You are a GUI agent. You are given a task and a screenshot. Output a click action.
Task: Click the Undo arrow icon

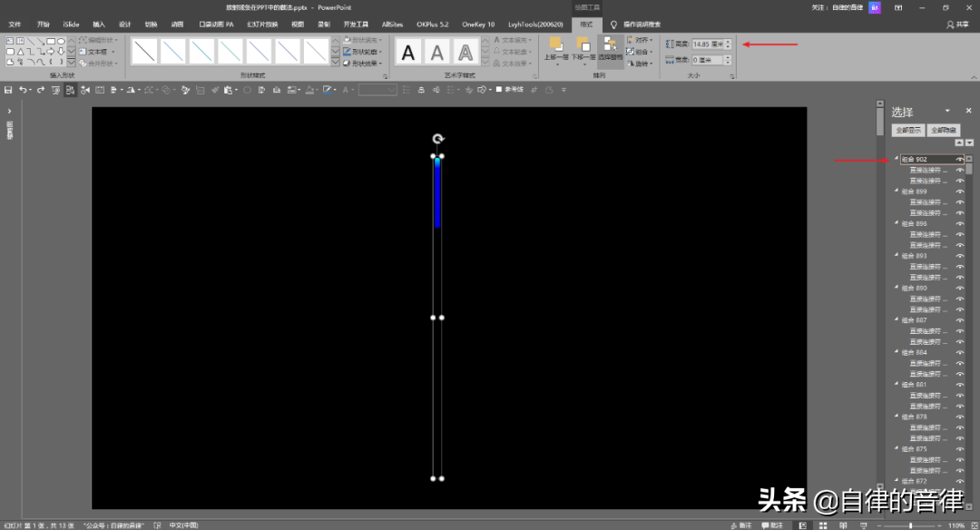[x=23, y=90]
